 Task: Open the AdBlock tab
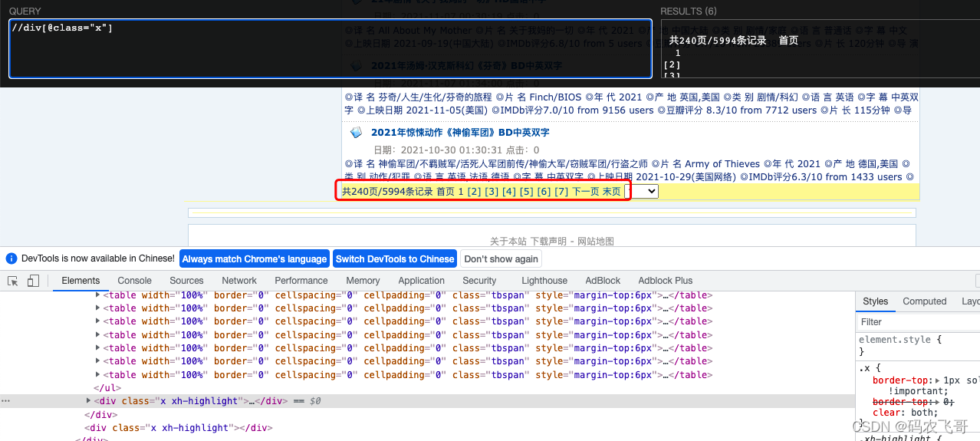[603, 281]
